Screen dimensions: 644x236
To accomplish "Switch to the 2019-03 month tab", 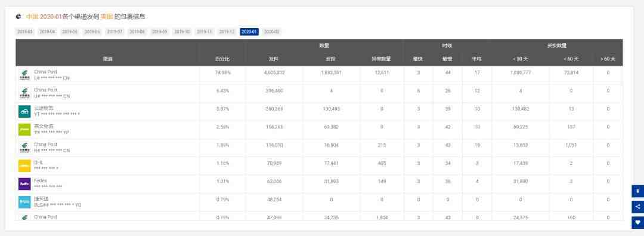I will click(x=24, y=32).
